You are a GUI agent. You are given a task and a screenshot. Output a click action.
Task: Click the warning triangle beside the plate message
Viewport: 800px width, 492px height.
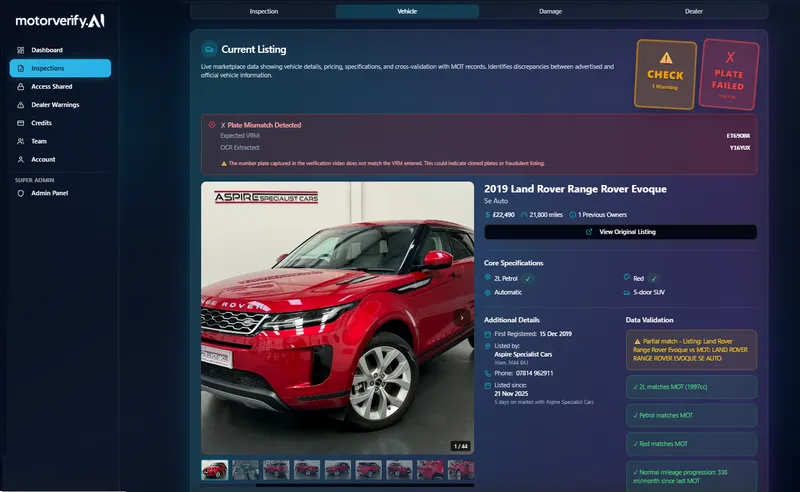(x=223, y=163)
